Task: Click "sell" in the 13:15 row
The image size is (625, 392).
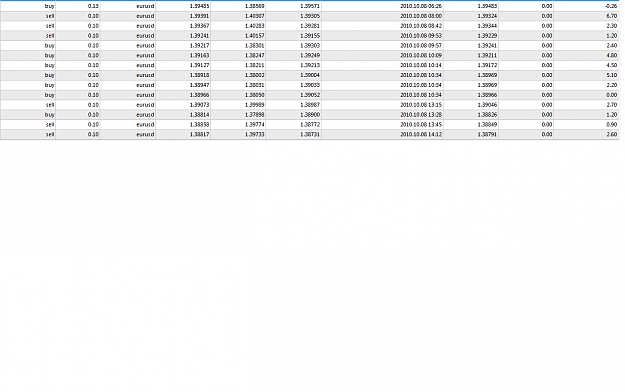Action: (x=50, y=105)
